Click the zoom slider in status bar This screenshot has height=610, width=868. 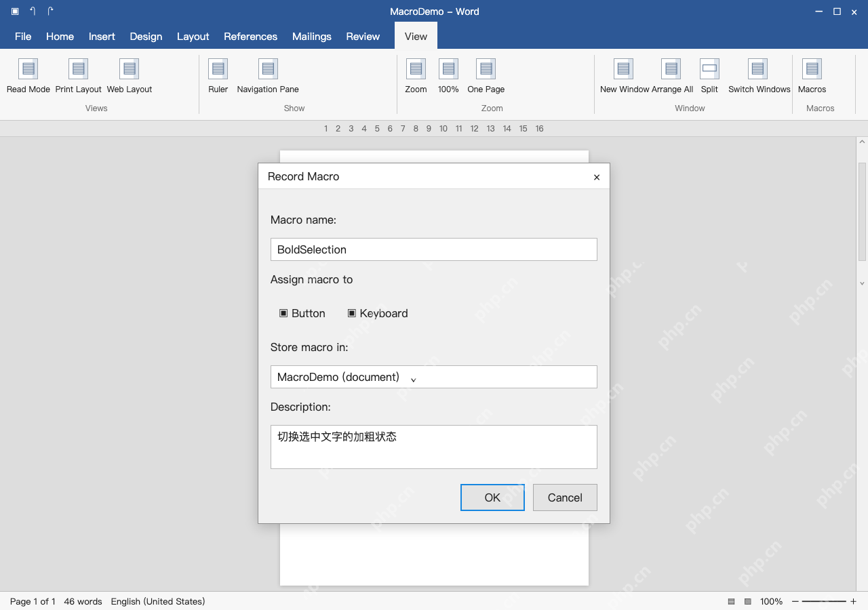tap(824, 601)
